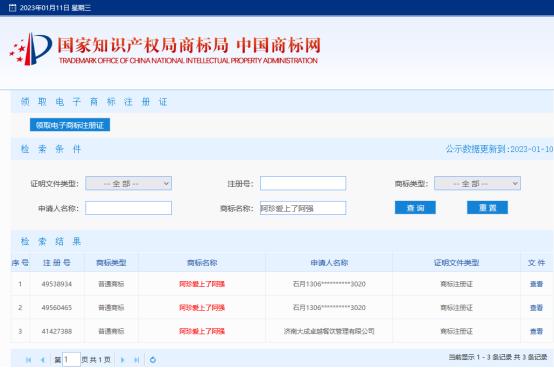
Task: Go to next page of results
Action: pos(122,360)
